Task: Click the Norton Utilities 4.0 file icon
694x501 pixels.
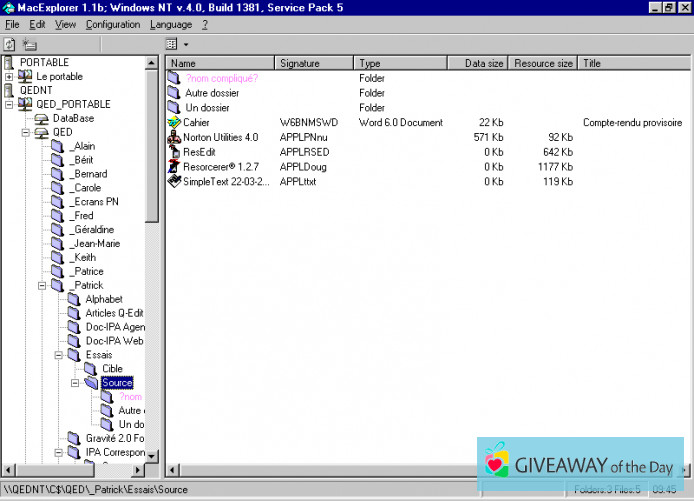Action: click(174, 137)
